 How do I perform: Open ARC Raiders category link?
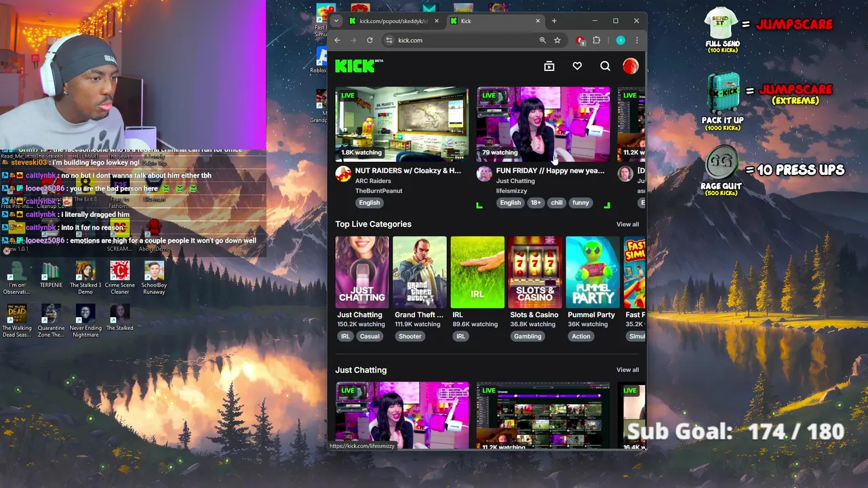click(x=373, y=181)
